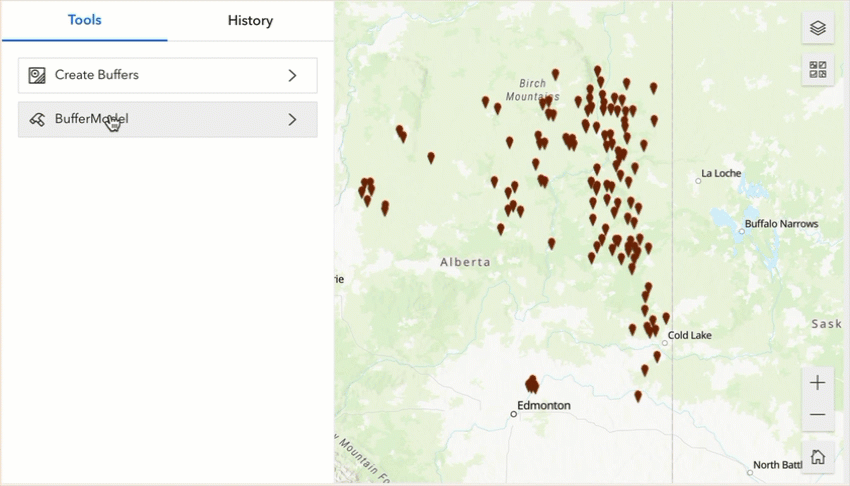Click the Buffalo Narrows place label
Image resolution: width=850 pixels, height=486 pixels.
click(781, 224)
